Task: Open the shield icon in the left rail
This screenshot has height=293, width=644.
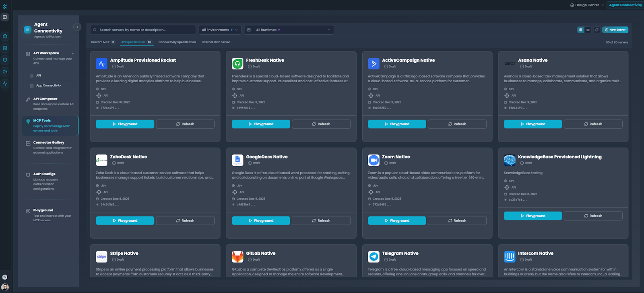Action: 5,60
